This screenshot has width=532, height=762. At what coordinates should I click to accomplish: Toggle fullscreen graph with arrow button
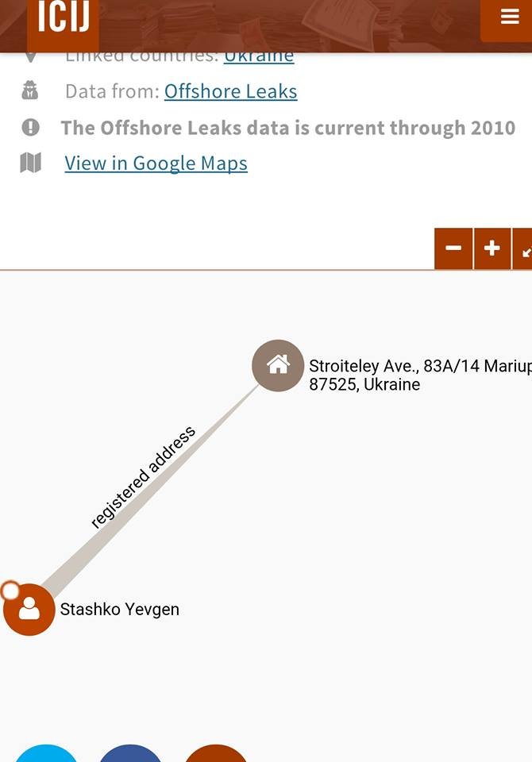click(x=523, y=248)
